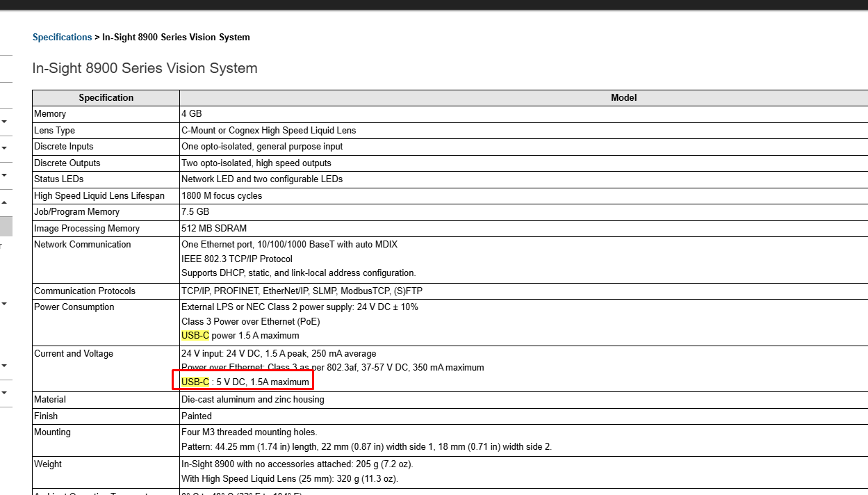Select the 'Current and Voltage' cell

pos(106,368)
